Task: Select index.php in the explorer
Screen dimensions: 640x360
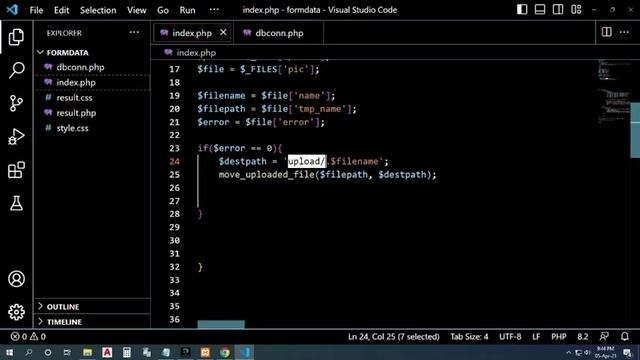Action: tap(92, 82)
